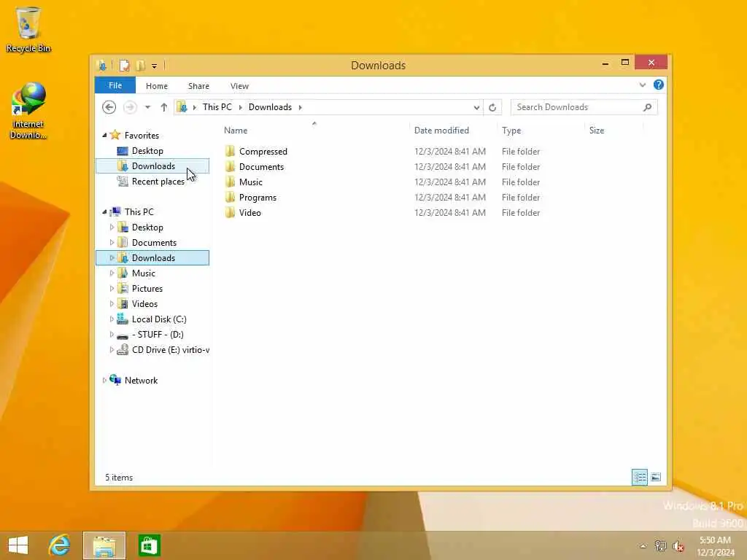Sort by the Type column header
The width and height of the screenshot is (747, 560).
point(511,131)
